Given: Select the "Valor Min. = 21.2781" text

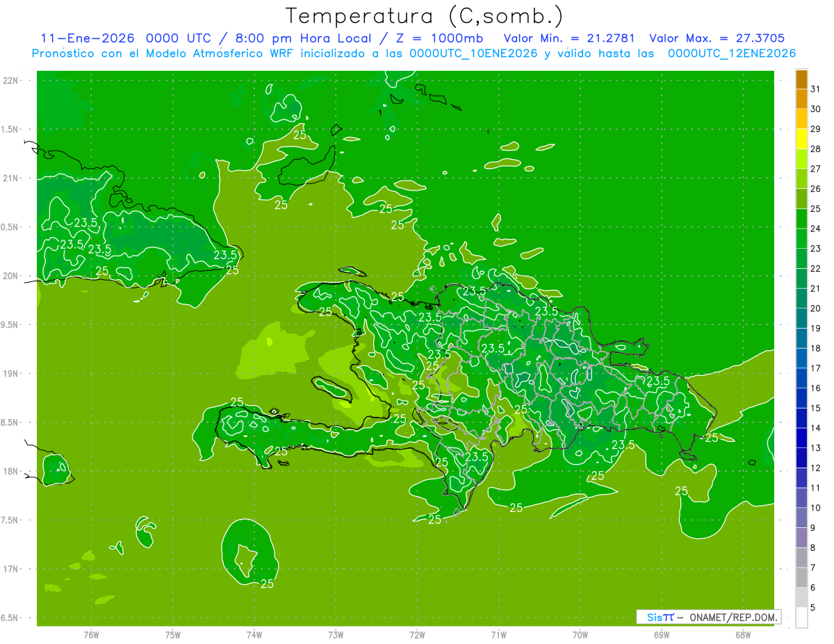Looking at the screenshot, I should click(x=569, y=39).
